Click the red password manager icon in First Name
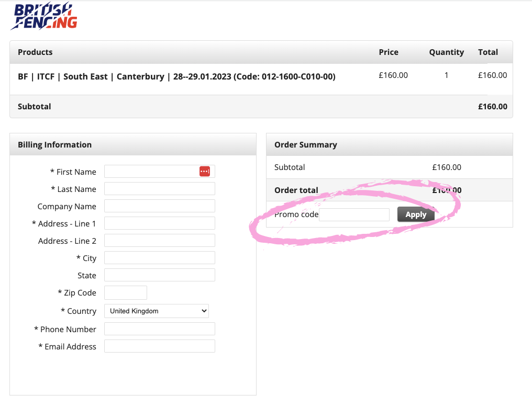 tap(204, 172)
